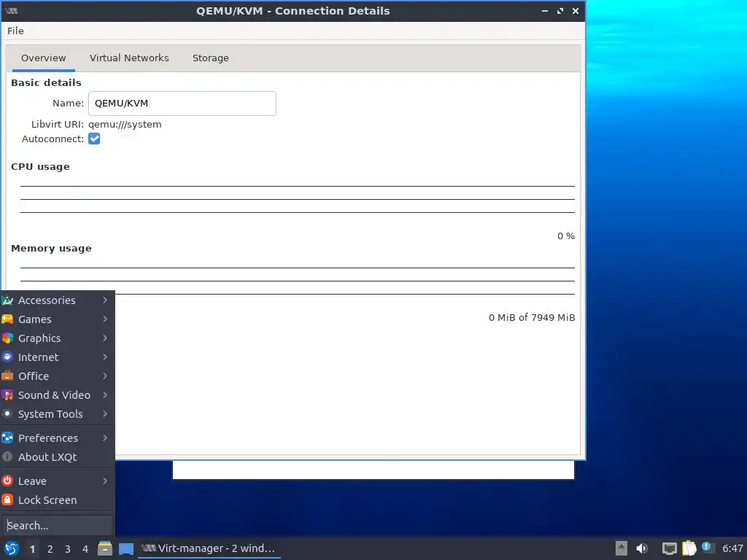Screen dimensions: 747x560
Task: Open the File menu
Action: click(15, 31)
